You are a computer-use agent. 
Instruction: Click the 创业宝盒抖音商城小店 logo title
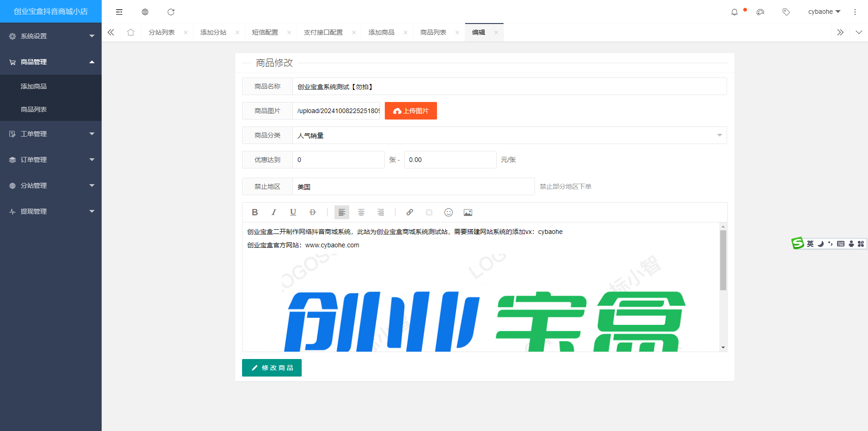pos(51,12)
